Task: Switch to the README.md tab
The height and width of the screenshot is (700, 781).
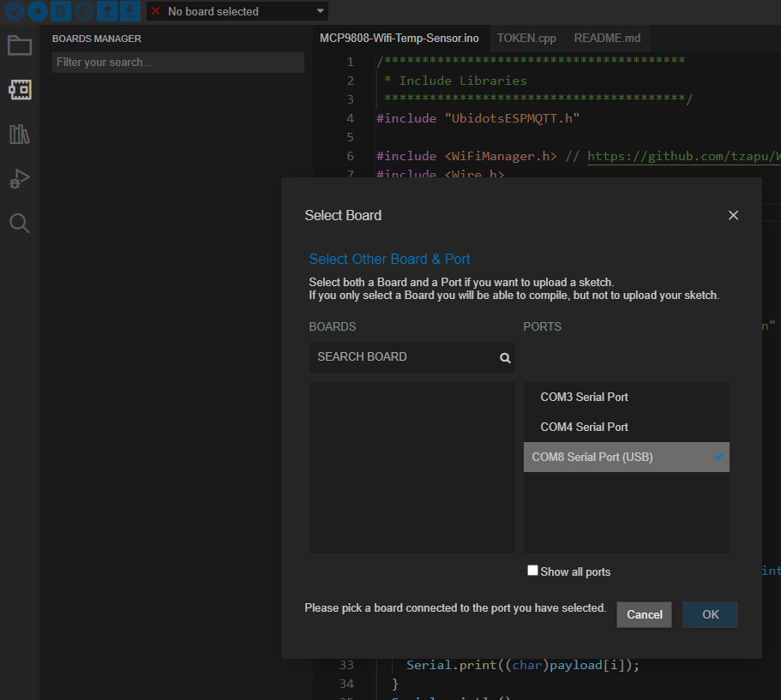Action: pos(607,39)
